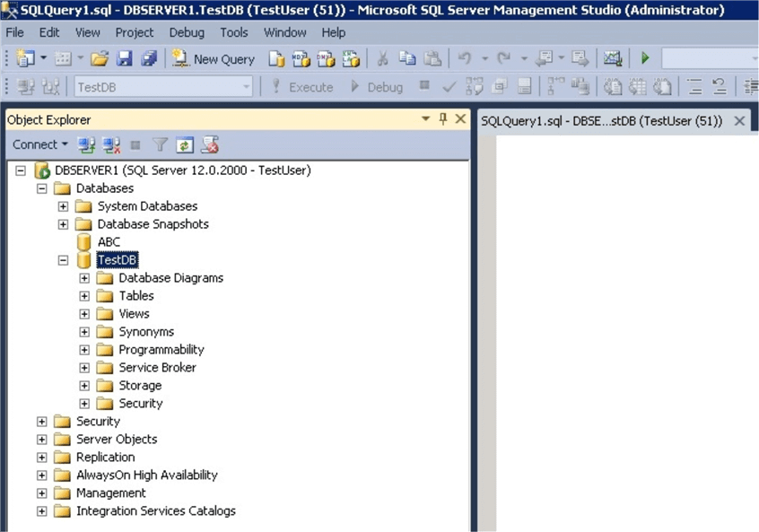
Task: Select Integration Services Catalogs folder
Action: (x=156, y=510)
